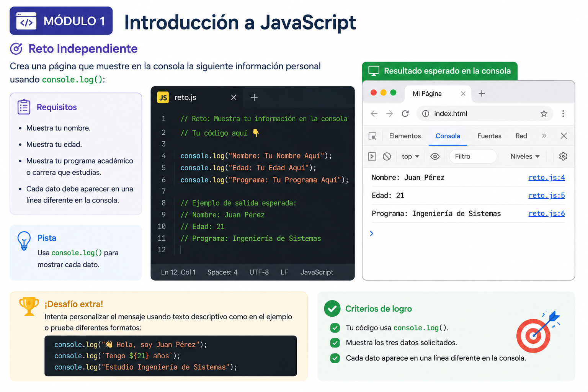This screenshot has height=392, width=588.
Task: Open the browser three-dot menu
Action: click(563, 114)
